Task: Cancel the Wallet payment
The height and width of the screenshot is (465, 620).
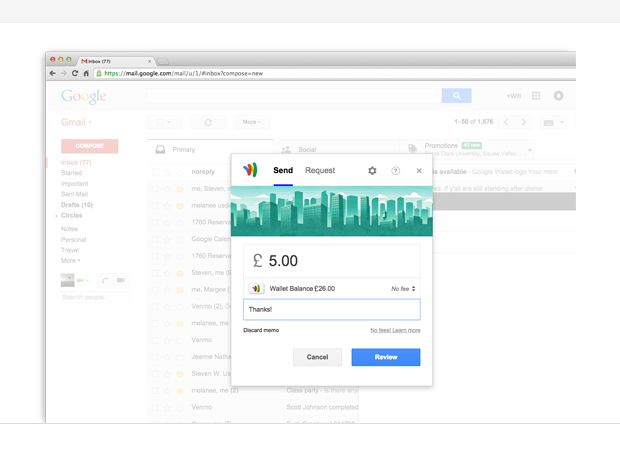Action: point(318,357)
